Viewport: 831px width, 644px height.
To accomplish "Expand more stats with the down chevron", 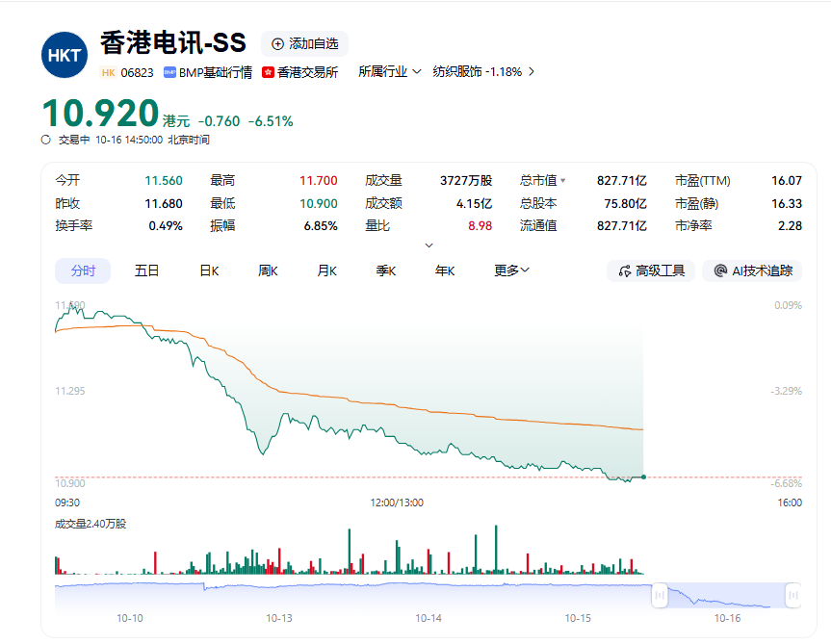I will pyautogui.click(x=429, y=245).
